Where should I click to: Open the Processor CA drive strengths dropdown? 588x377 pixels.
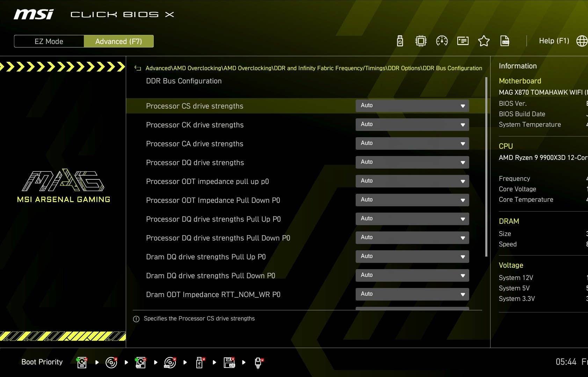412,143
